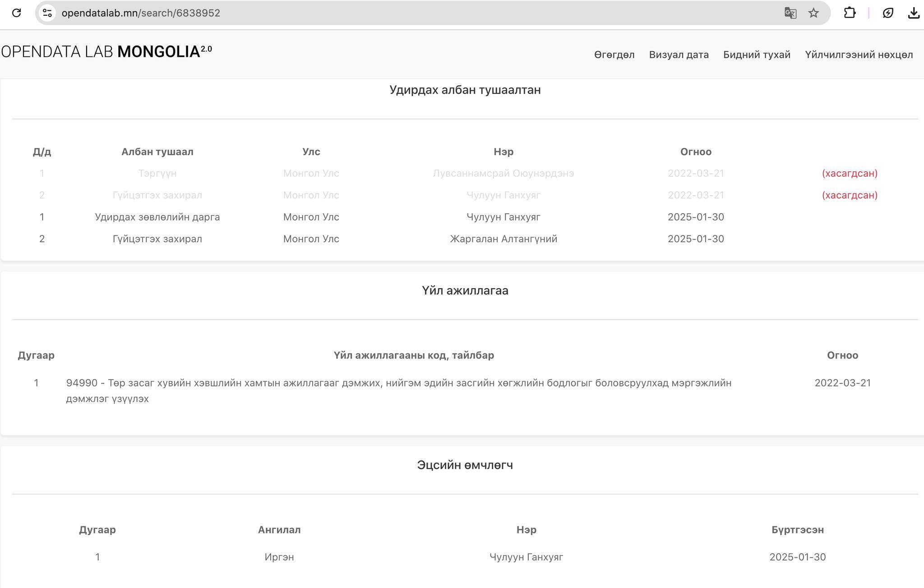Click Чулуун Ганхуяг in shareholders table
The width and height of the screenshot is (924, 588).
point(526,557)
